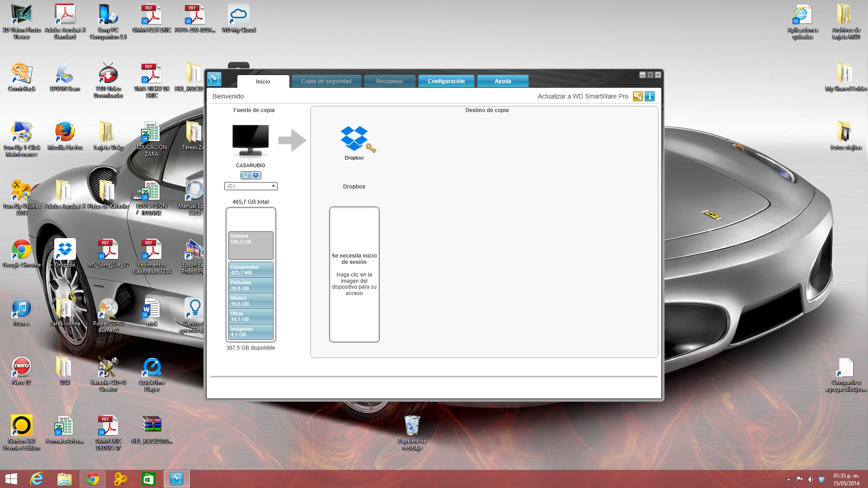Viewport: 868px width, 488px height.
Task: Click the Dropbox destination device icon
Action: (x=354, y=139)
